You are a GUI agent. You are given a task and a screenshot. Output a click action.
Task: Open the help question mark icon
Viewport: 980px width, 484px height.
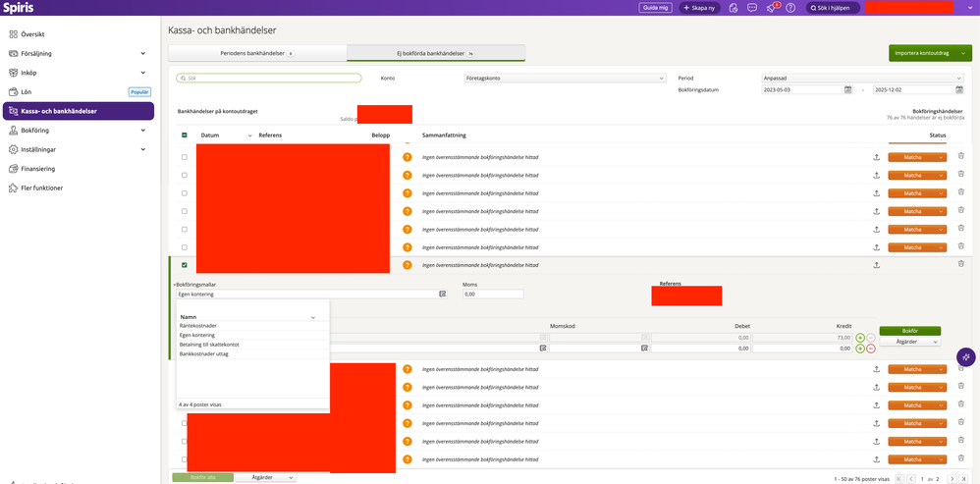pyautogui.click(x=790, y=7)
